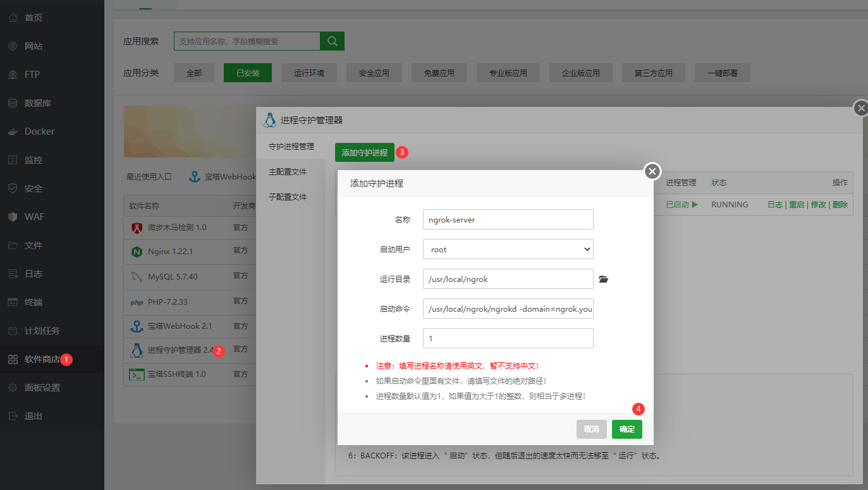Click the 添加守护进程 button
This screenshot has width=868, height=490.
point(364,152)
